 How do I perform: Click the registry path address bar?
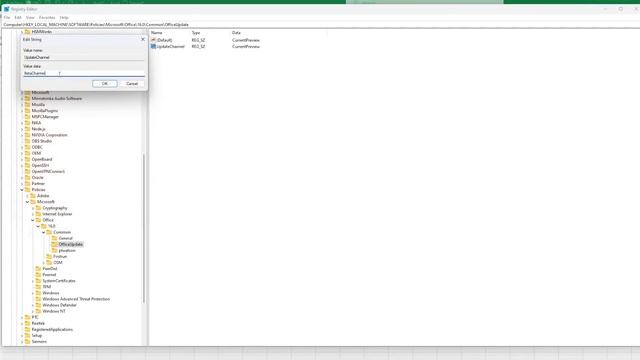point(320,24)
